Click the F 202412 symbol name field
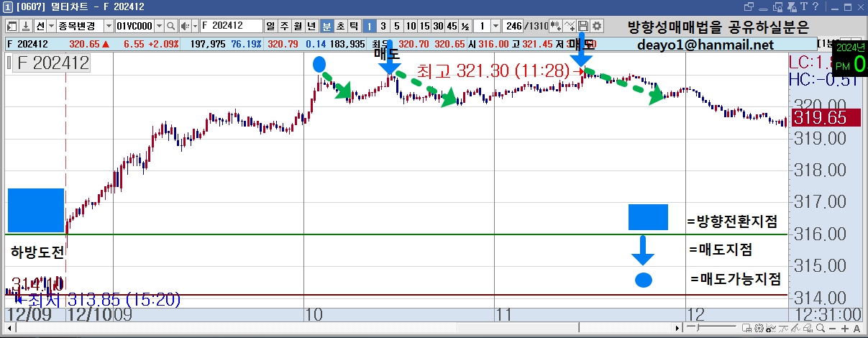 pos(232,26)
